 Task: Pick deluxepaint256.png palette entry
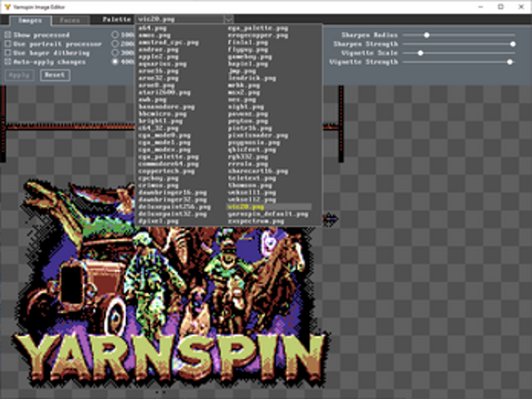(174, 207)
